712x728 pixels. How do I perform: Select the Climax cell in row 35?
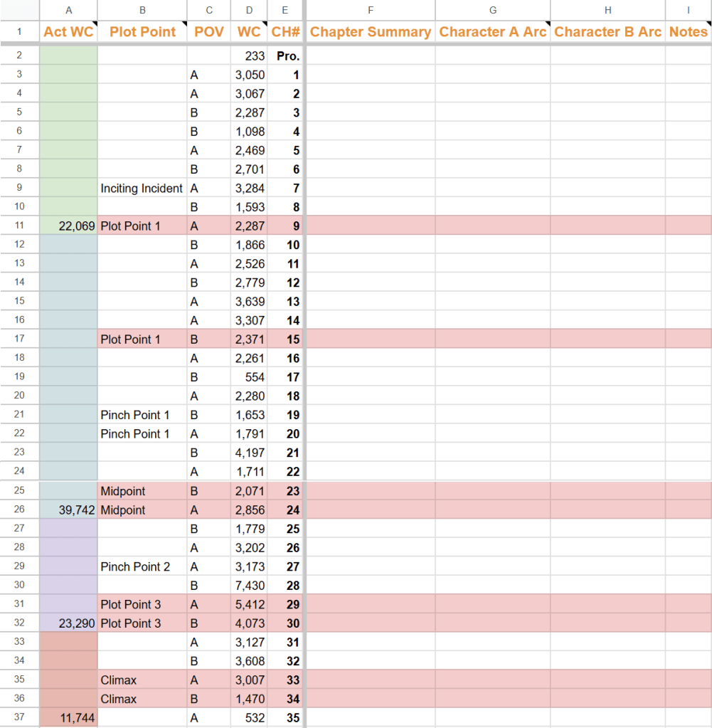click(x=142, y=680)
